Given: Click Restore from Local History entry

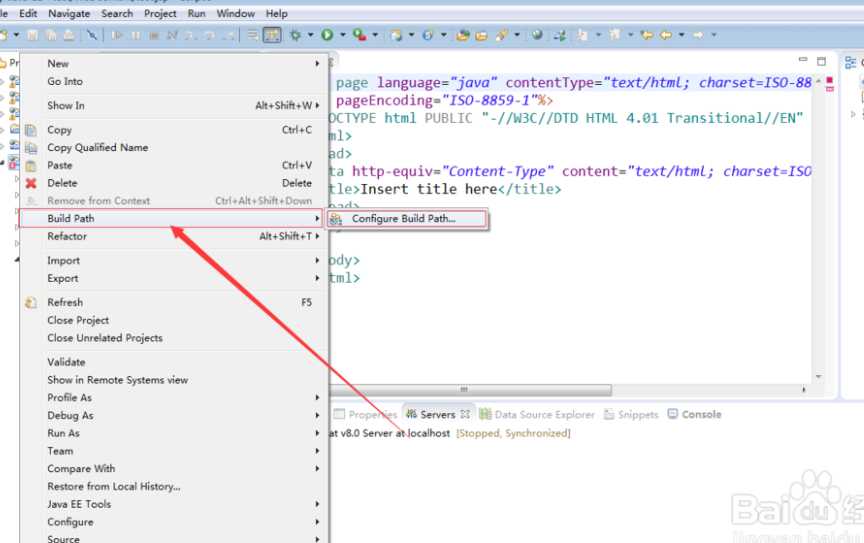Looking at the screenshot, I should coord(172,486).
